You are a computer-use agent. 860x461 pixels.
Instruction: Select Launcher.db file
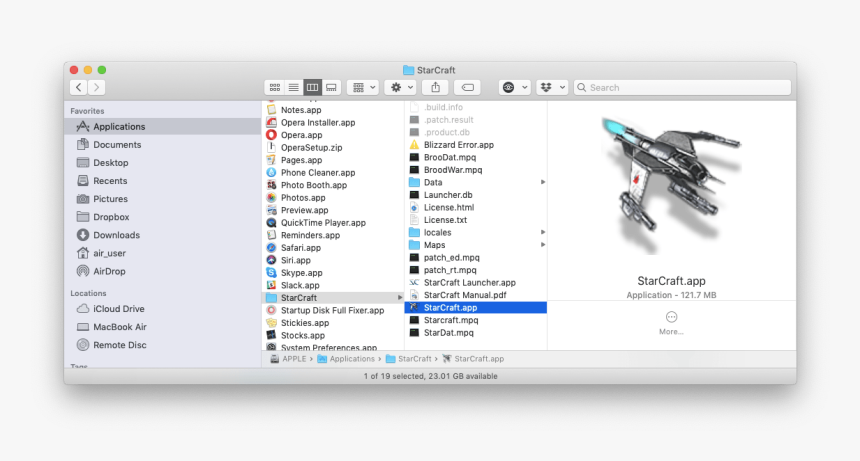(x=476, y=195)
